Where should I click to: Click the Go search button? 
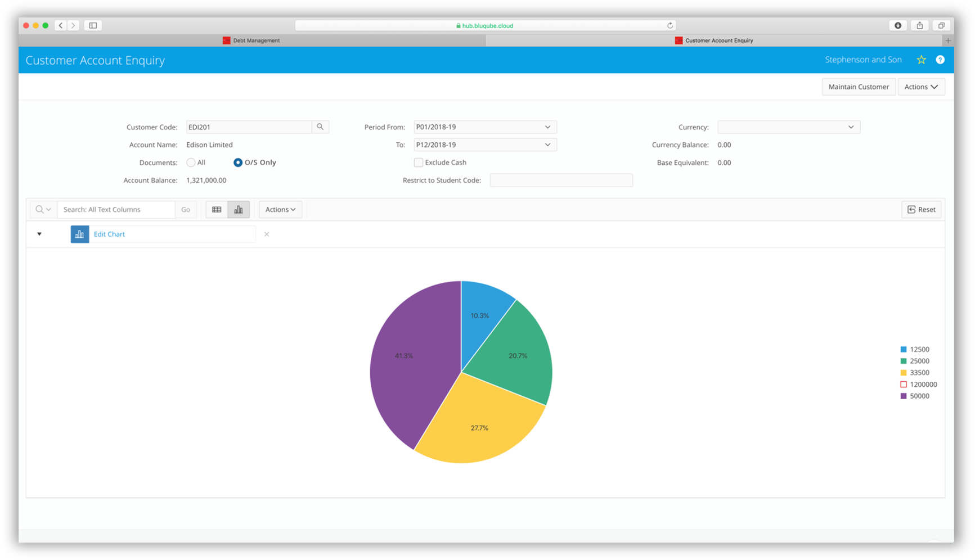coord(186,210)
